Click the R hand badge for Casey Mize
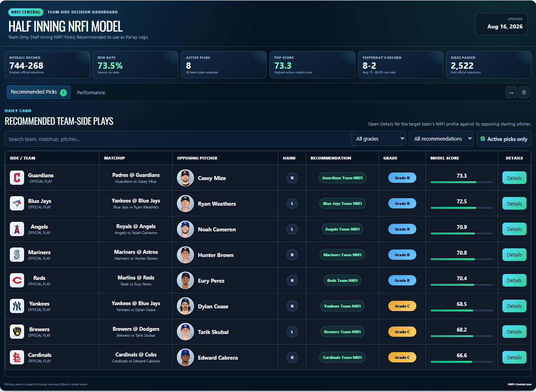 click(292, 178)
